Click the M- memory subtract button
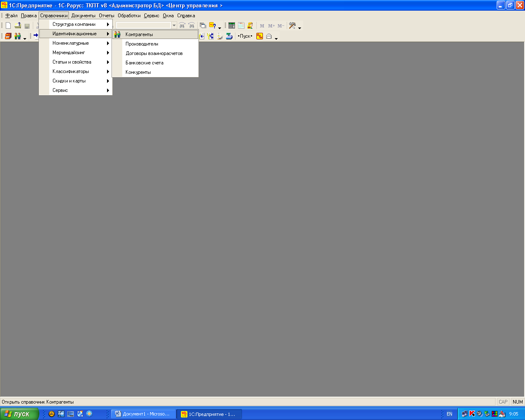The height and width of the screenshot is (420, 525). pos(281,26)
